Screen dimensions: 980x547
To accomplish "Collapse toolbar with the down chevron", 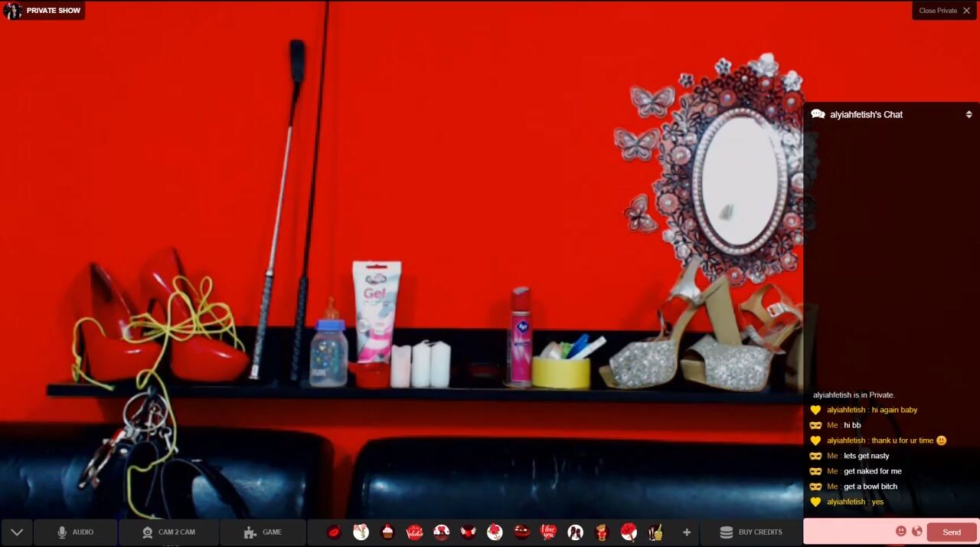I will tap(17, 532).
